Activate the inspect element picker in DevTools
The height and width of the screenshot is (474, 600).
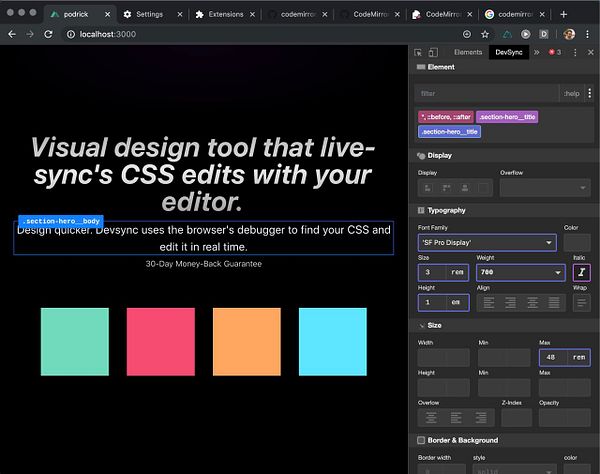pyautogui.click(x=418, y=52)
